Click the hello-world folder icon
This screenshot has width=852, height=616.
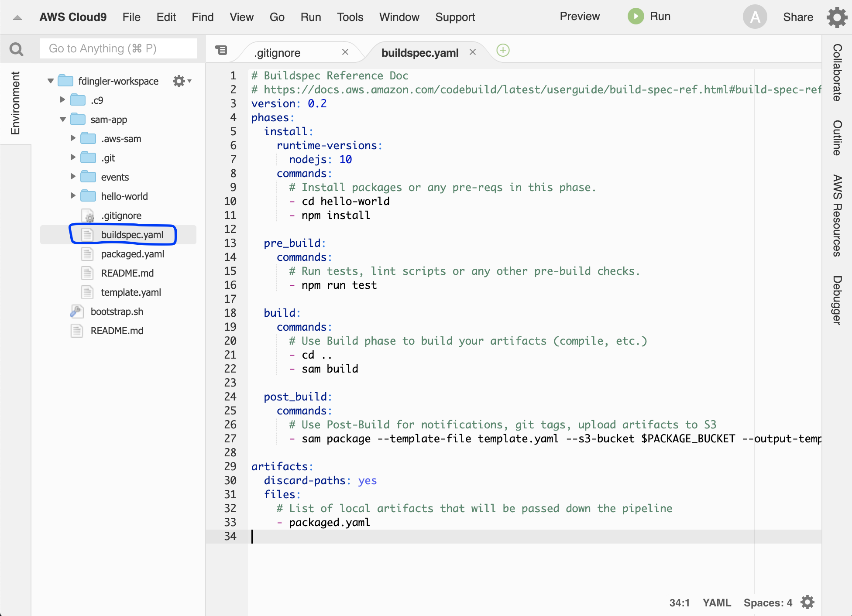coord(88,196)
